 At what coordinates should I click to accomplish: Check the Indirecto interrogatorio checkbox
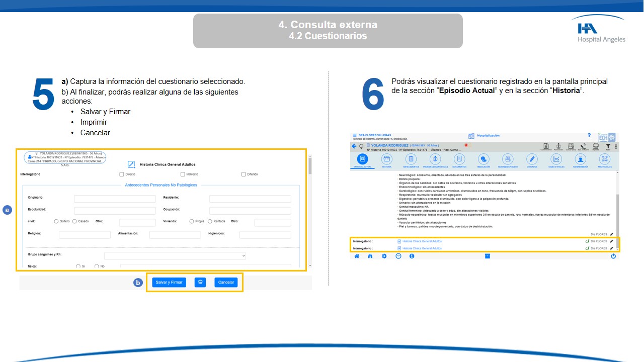click(x=183, y=174)
